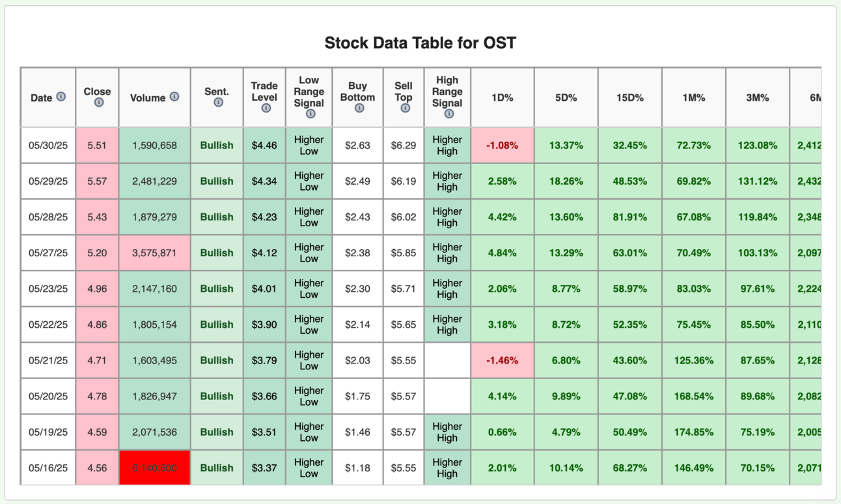Select the 3M% column header
This screenshot has width=841, height=504.
tap(757, 98)
